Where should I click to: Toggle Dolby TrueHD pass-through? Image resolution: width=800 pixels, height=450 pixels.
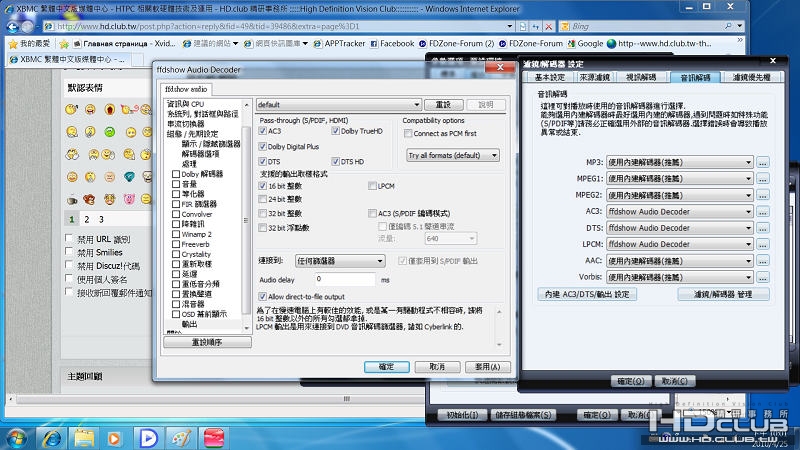(x=335, y=131)
